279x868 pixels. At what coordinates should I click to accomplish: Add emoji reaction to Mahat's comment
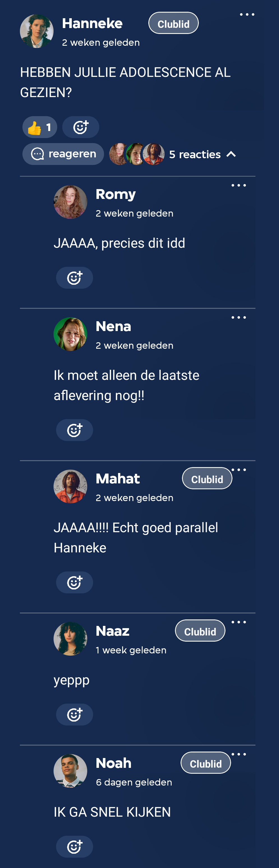tap(75, 583)
